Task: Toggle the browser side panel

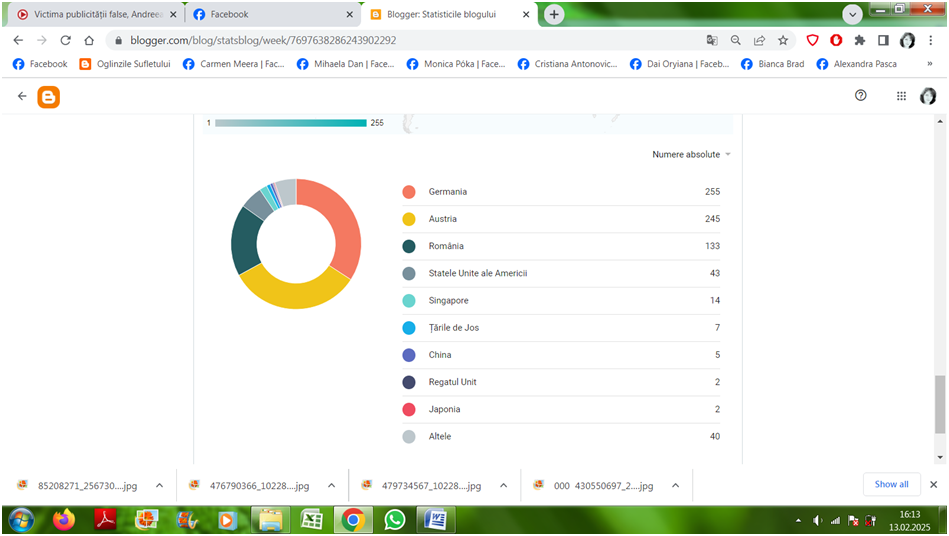Action: point(883,40)
